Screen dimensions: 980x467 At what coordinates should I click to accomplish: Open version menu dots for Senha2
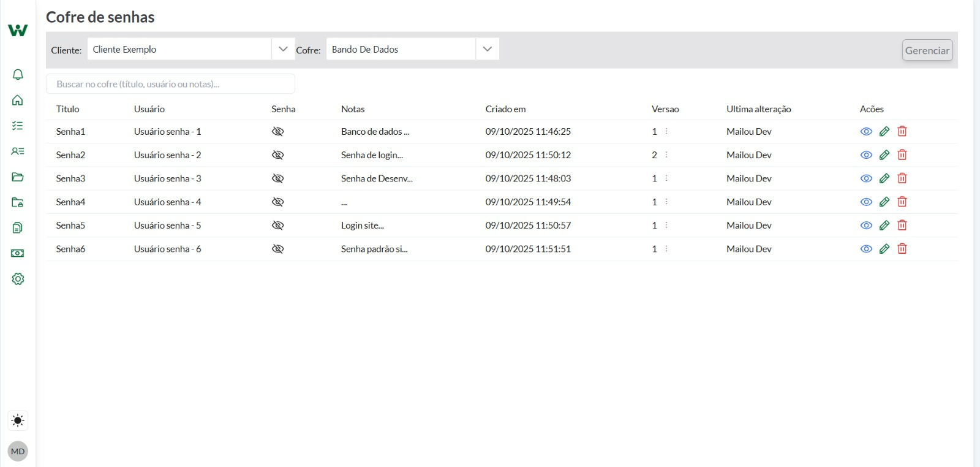(666, 154)
